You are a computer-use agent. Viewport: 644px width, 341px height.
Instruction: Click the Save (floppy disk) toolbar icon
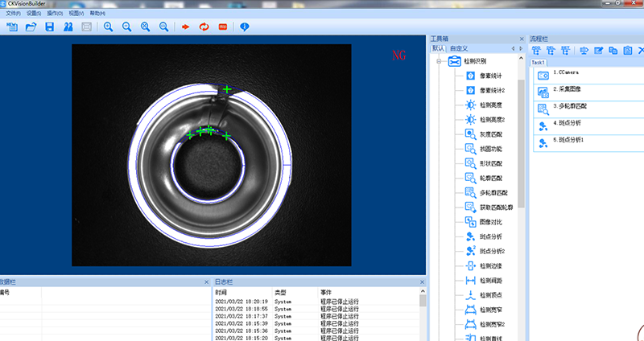[50, 27]
